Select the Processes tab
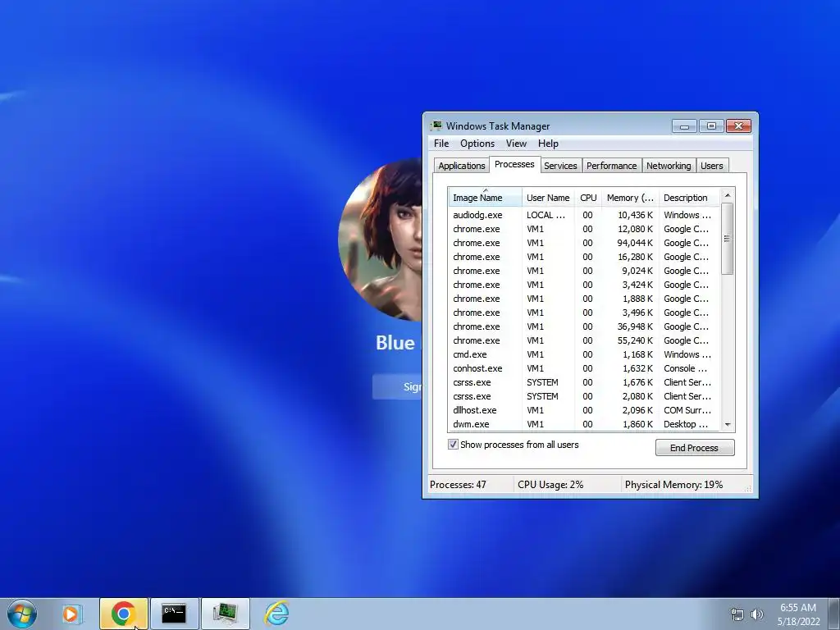 pyautogui.click(x=514, y=164)
